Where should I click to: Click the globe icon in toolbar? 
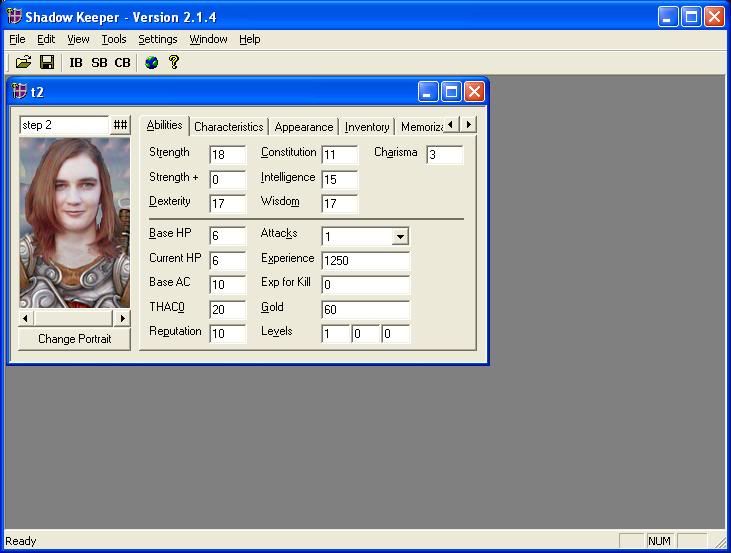point(151,62)
